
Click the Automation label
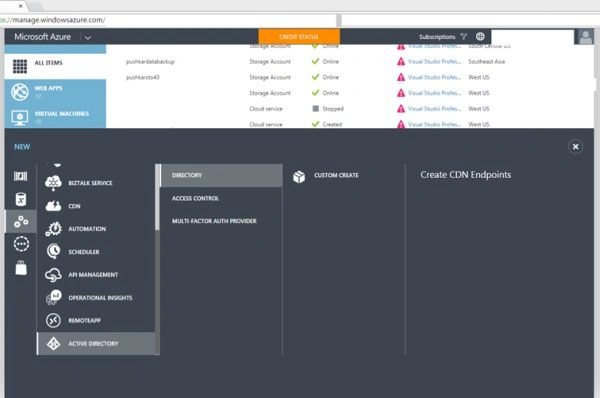tap(87, 229)
